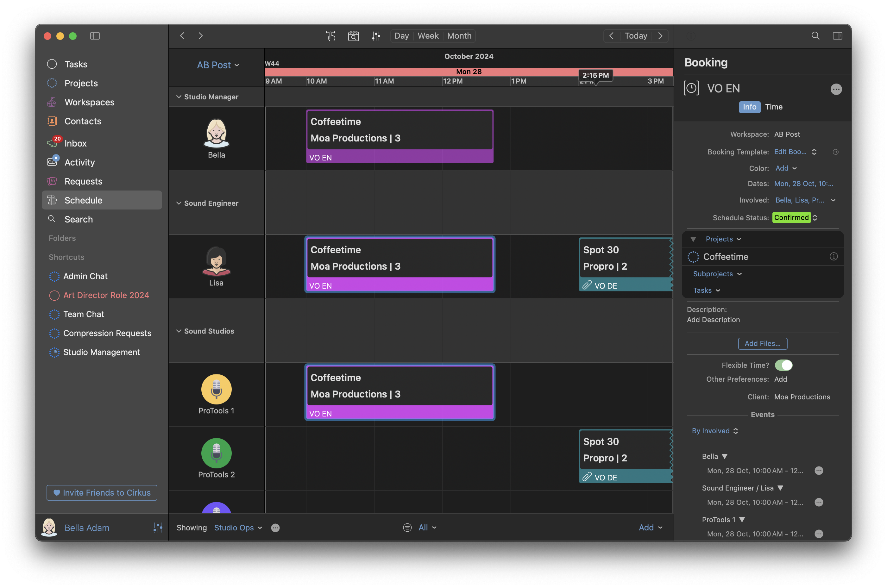Collapse the Sound Studios group
This screenshot has height=588, width=887.
pyautogui.click(x=179, y=331)
